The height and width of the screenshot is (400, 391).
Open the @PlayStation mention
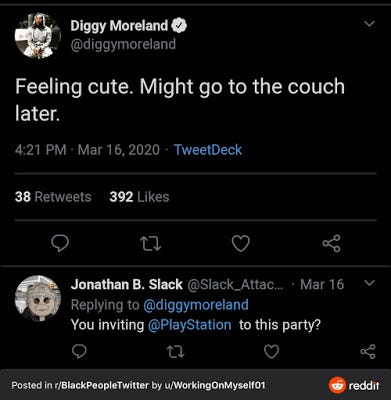click(189, 325)
